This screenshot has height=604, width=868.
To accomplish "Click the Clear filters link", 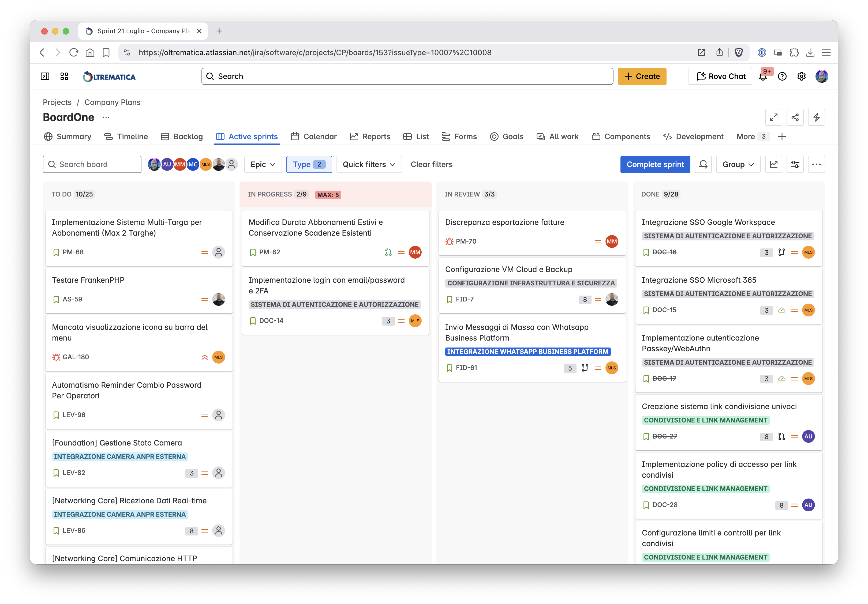I will (x=431, y=164).
